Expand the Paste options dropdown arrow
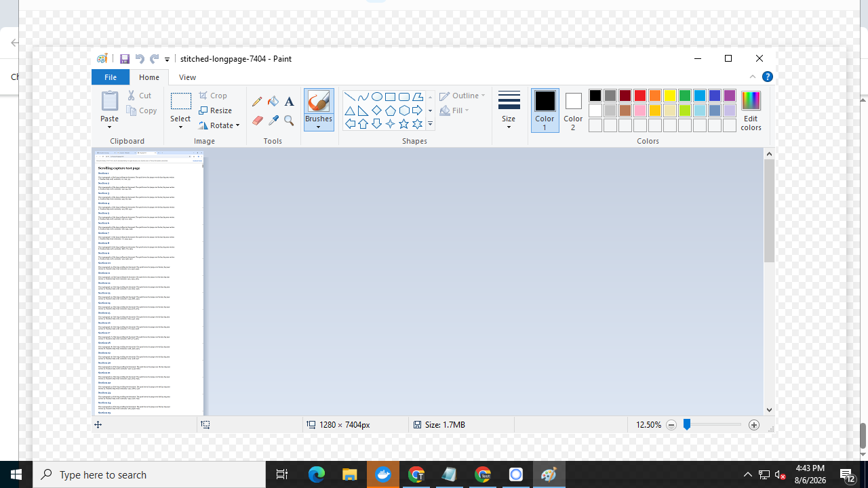 (110, 126)
